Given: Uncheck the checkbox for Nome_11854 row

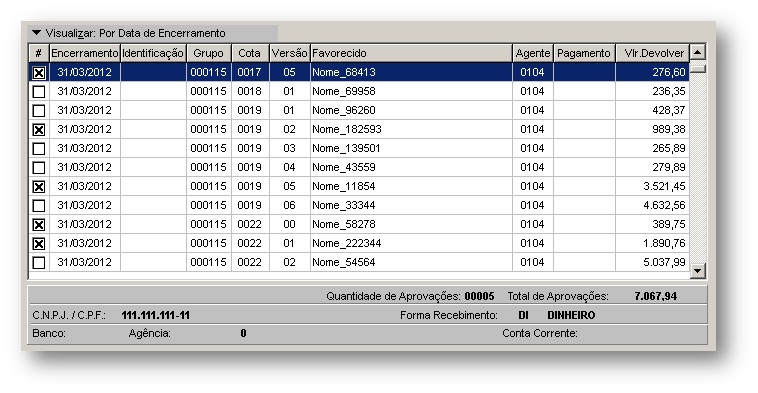Looking at the screenshot, I should tap(39, 187).
